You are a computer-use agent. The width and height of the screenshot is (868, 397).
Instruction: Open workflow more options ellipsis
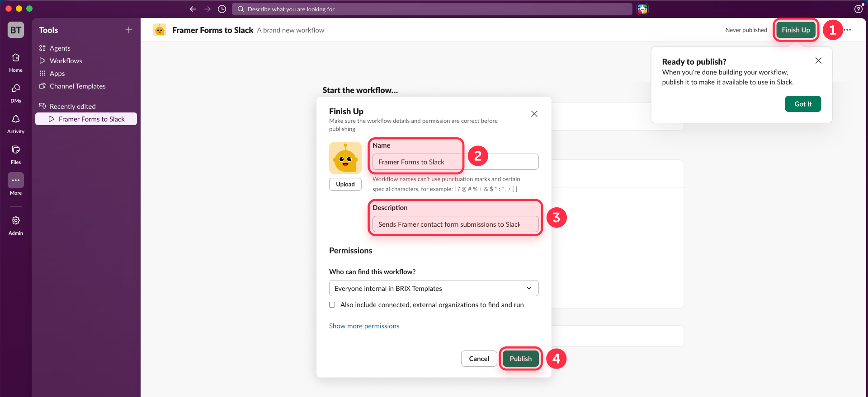[x=848, y=30]
